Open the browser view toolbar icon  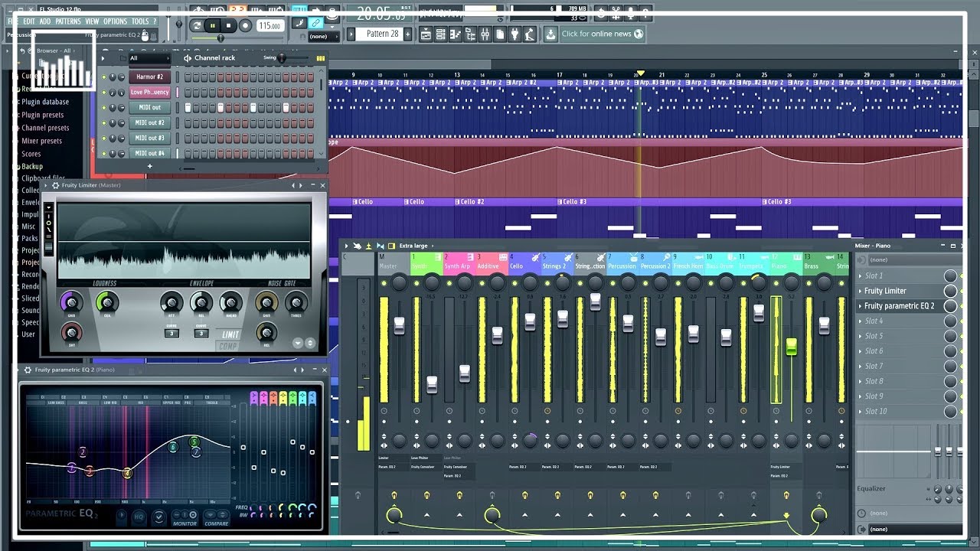[x=470, y=34]
